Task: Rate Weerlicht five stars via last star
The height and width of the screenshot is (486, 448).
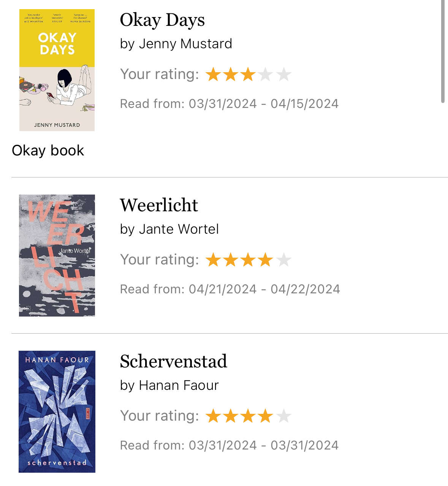Action: tap(283, 260)
